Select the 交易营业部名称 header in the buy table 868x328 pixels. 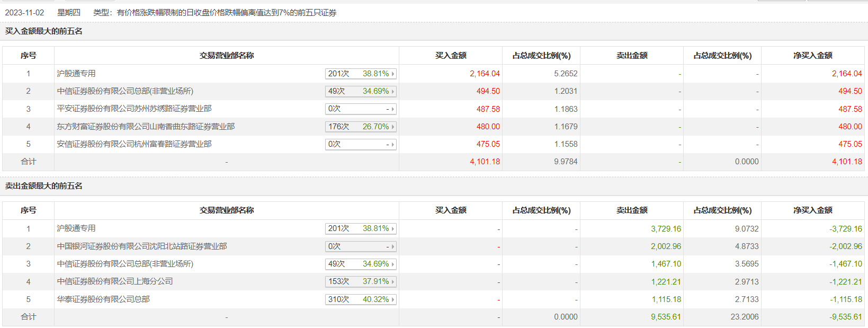[227, 56]
